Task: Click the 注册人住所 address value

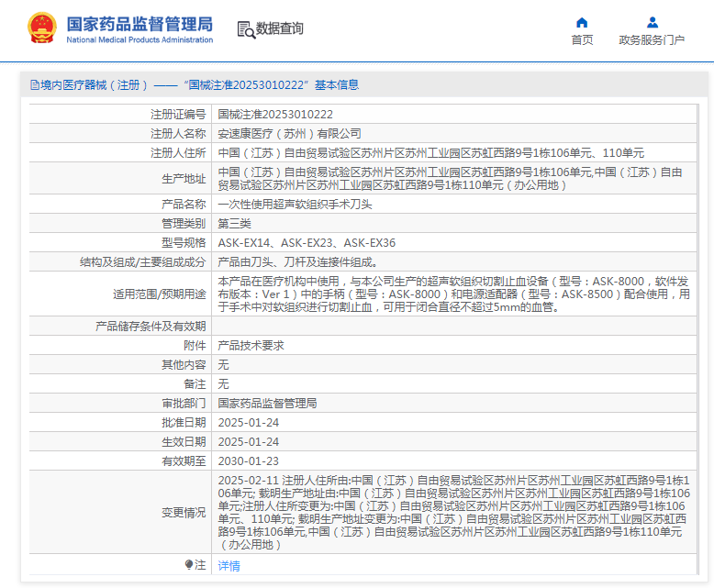Action: coord(430,152)
